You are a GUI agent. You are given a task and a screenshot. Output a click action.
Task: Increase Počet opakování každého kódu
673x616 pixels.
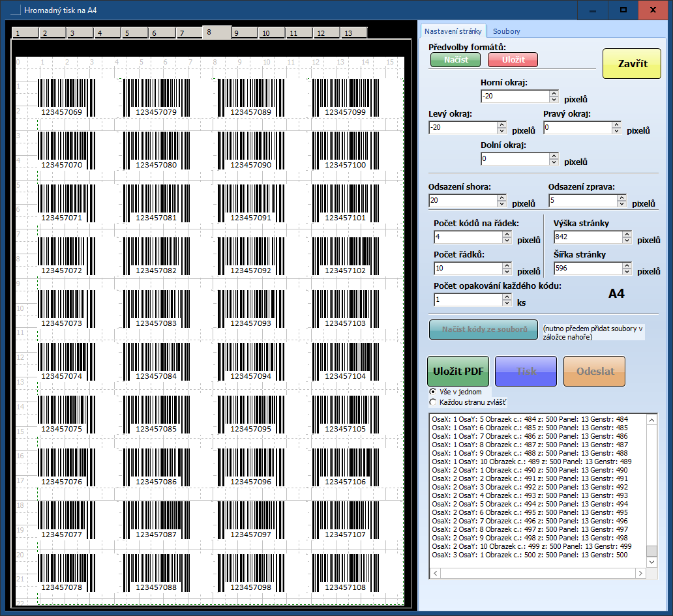[507, 297]
